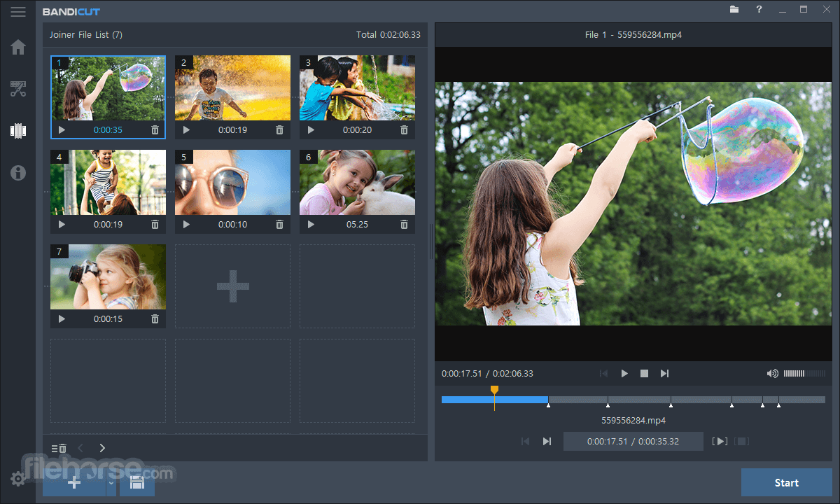840x504 pixels.
Task: Click the large plus add slot
Action: [x=232, y=286]
